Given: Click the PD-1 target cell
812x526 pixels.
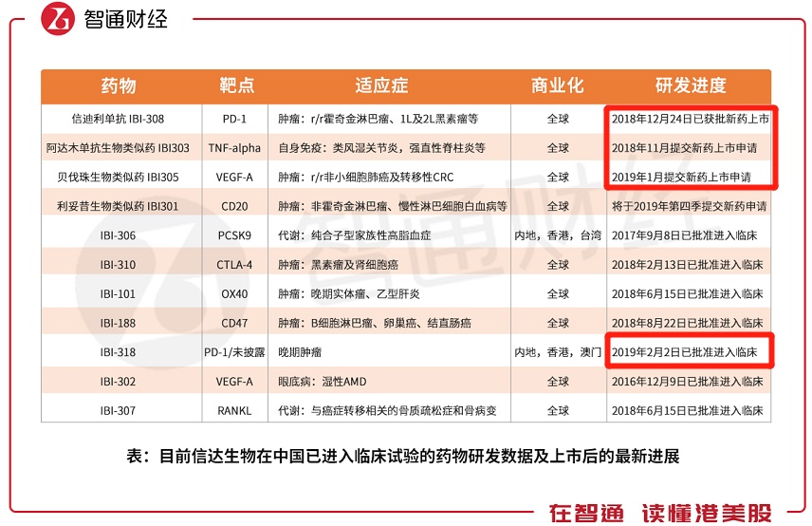Looking at the screenshot, I should coord(234,119).
